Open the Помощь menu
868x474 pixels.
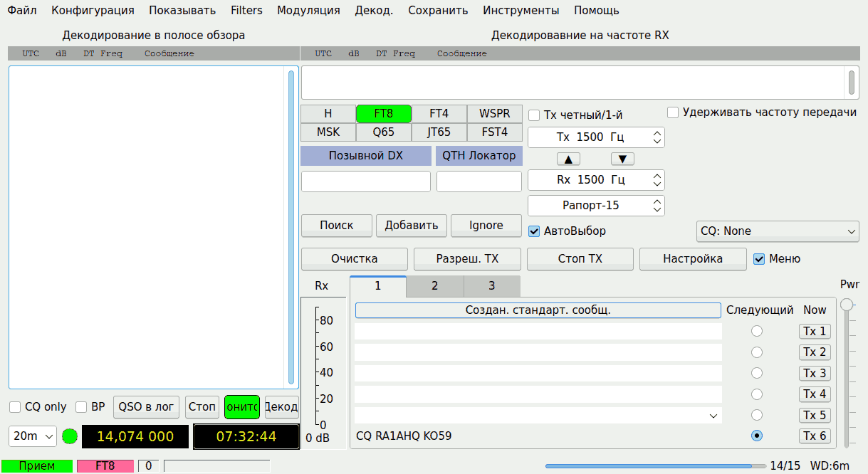point(597,11)
